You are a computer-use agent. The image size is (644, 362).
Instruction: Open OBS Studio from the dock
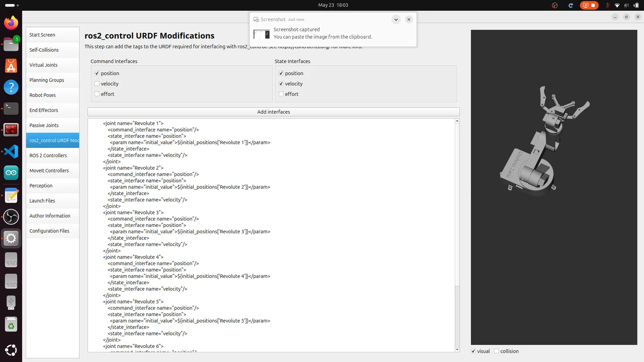coord(11,217)
